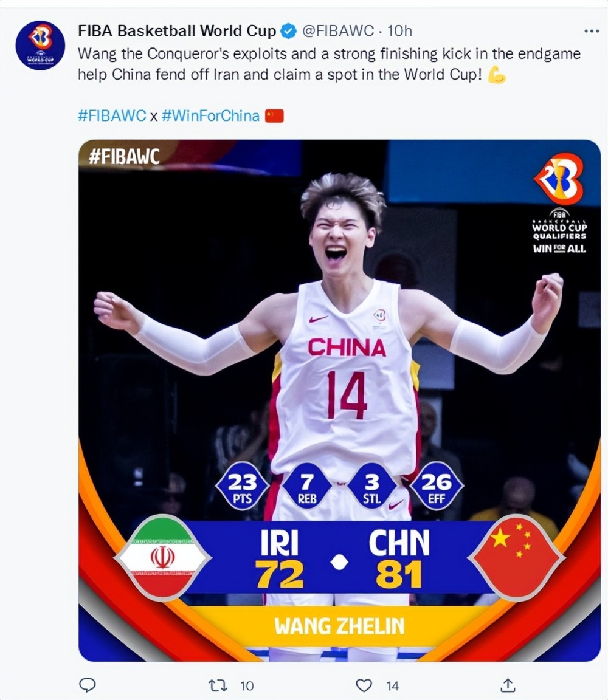
Task: Open the #WinForChina hashtag
Action: [210, 115]
